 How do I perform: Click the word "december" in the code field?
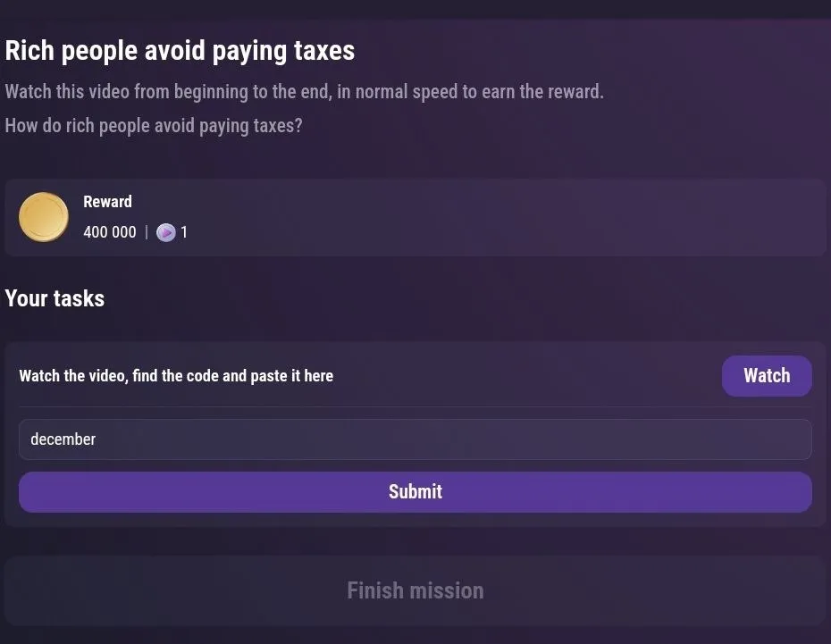tap(63, 439)
